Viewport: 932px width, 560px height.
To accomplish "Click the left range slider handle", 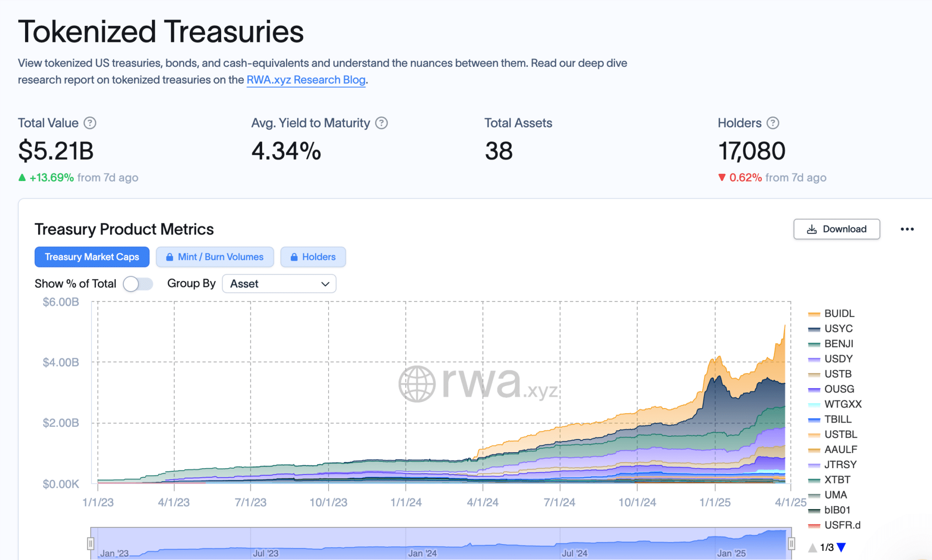I will [91, 543].
